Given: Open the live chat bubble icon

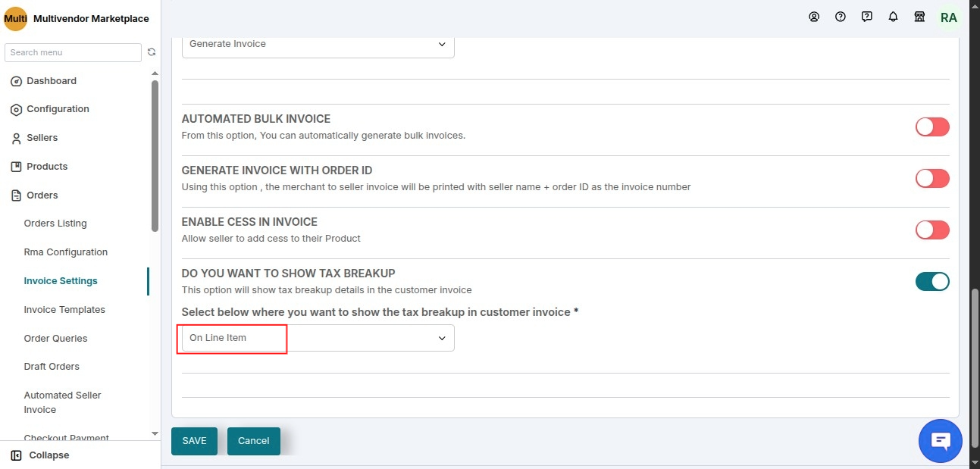Looking at the screenshot, I should click(941, 440).
